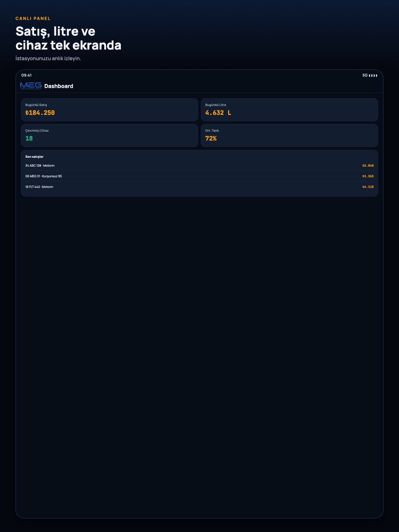This screenshot has height=532, width=399.
Task: Click the online device count 18
Action: pos(29,138)
